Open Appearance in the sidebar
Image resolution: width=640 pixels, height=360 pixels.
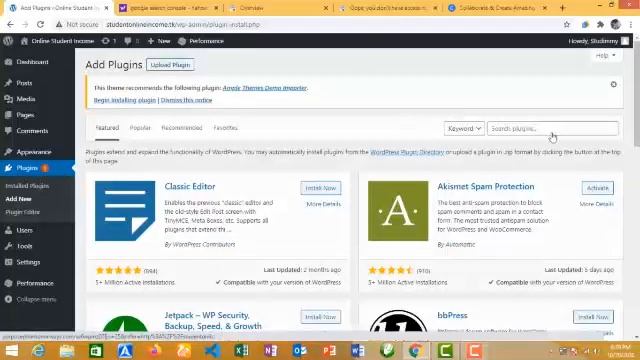[33, 152]
